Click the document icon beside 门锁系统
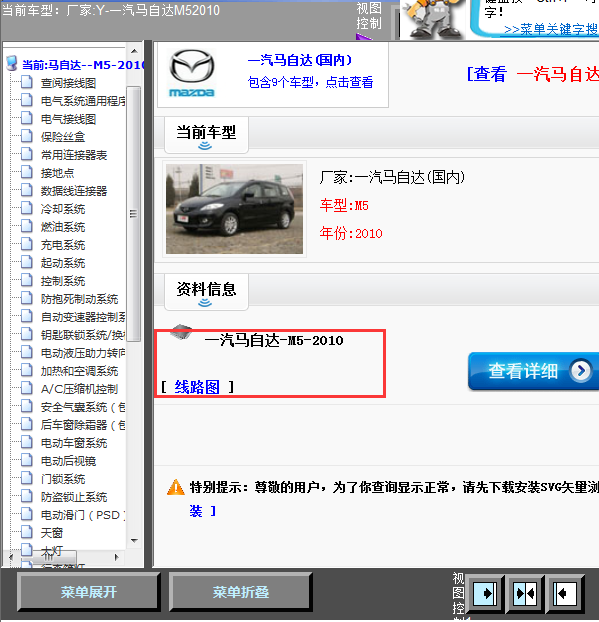This screenshot has height=622, width=599. point(27,478)
